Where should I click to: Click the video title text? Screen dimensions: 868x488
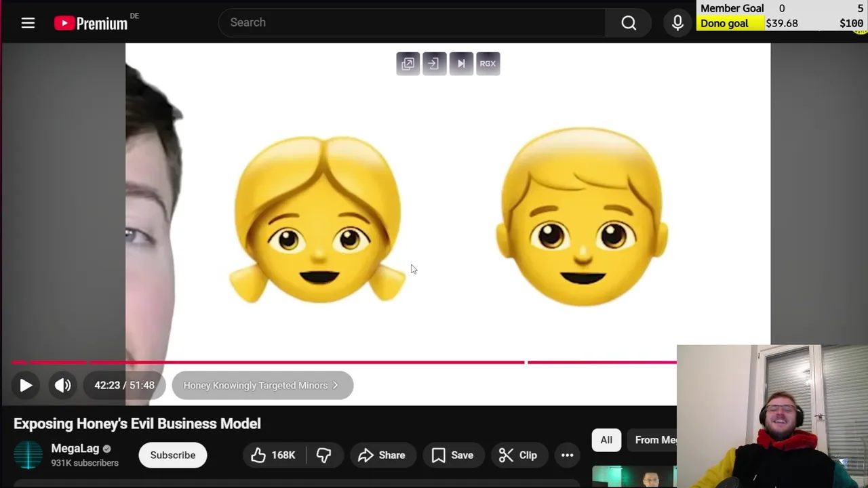tap(137, 424)
